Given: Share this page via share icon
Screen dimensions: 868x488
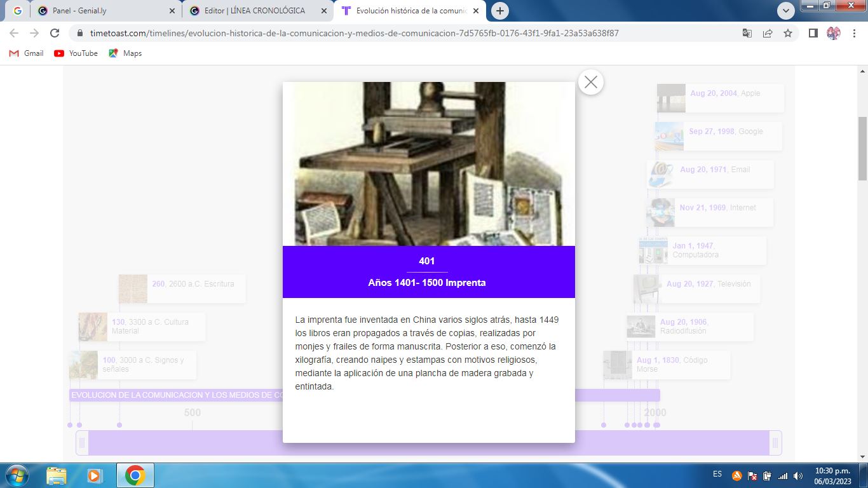Looking at the screenshot, I should coord(768,33).
